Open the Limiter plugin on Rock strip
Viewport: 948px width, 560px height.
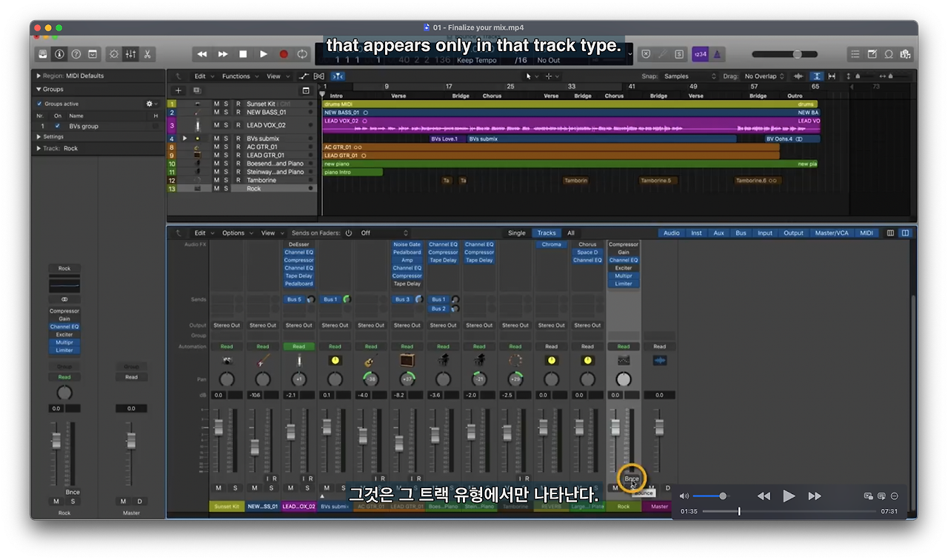pos(624,284)
